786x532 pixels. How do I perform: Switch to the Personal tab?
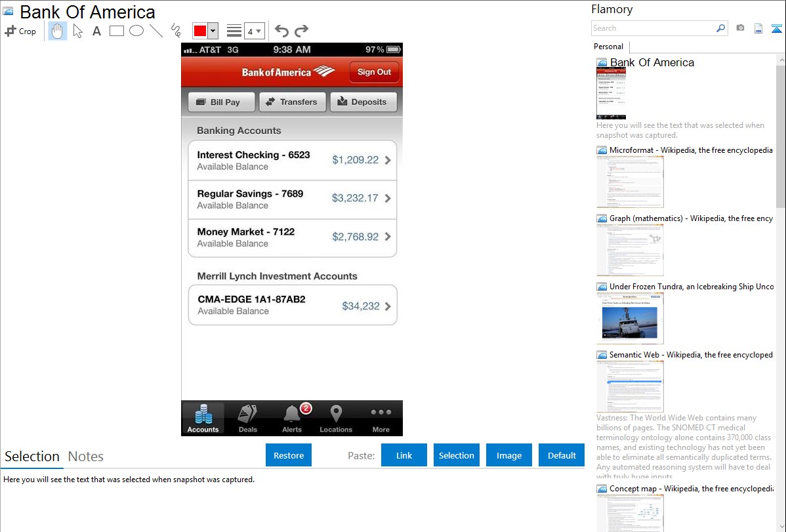tap(609, 47)
